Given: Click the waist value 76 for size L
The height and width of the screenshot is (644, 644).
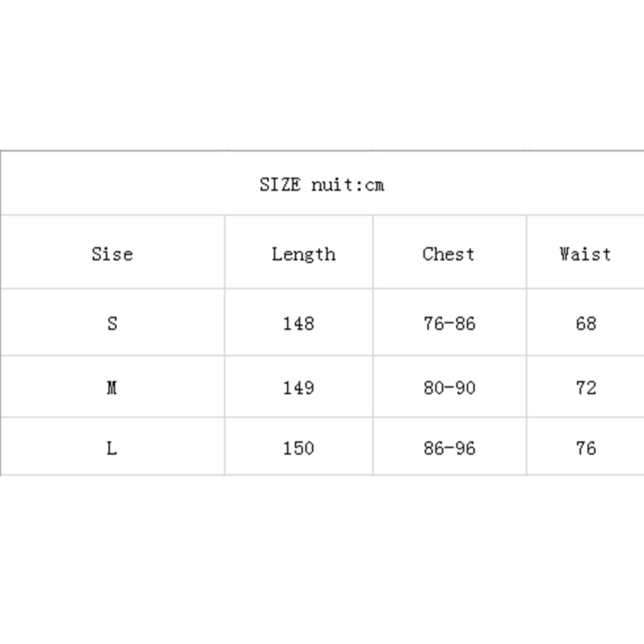Looking at the screenshot, I should 586,448.
